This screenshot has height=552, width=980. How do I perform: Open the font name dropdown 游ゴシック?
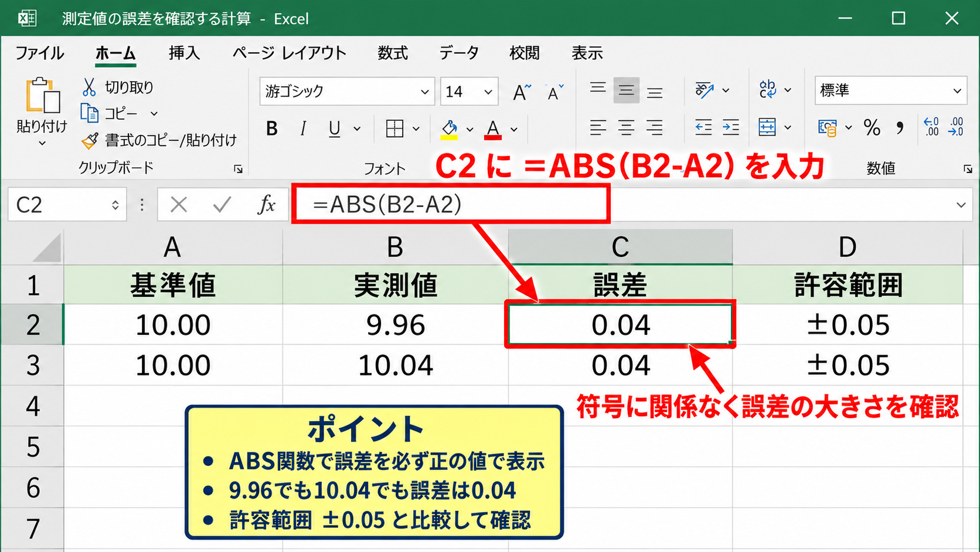coord(424,92)
